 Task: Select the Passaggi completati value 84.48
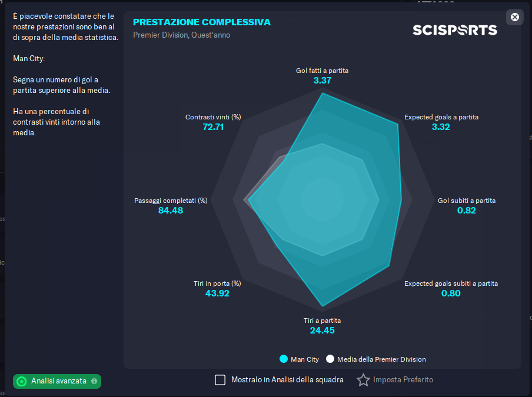coord(171,211)
